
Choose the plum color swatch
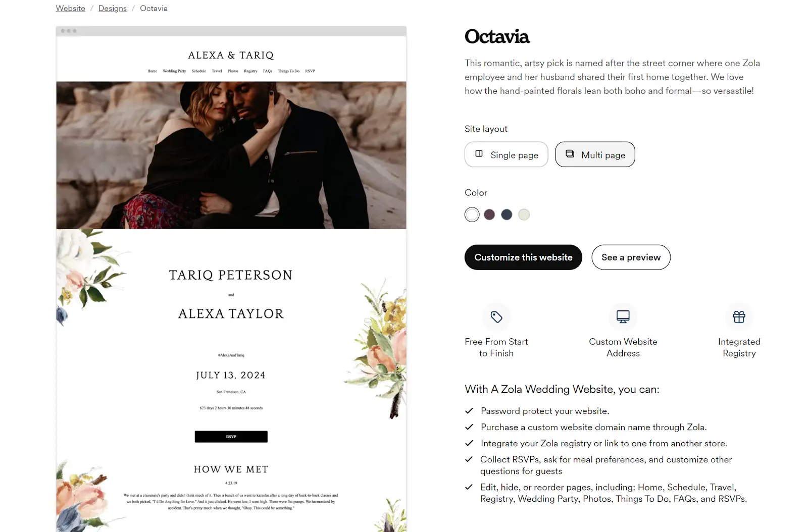489,215
